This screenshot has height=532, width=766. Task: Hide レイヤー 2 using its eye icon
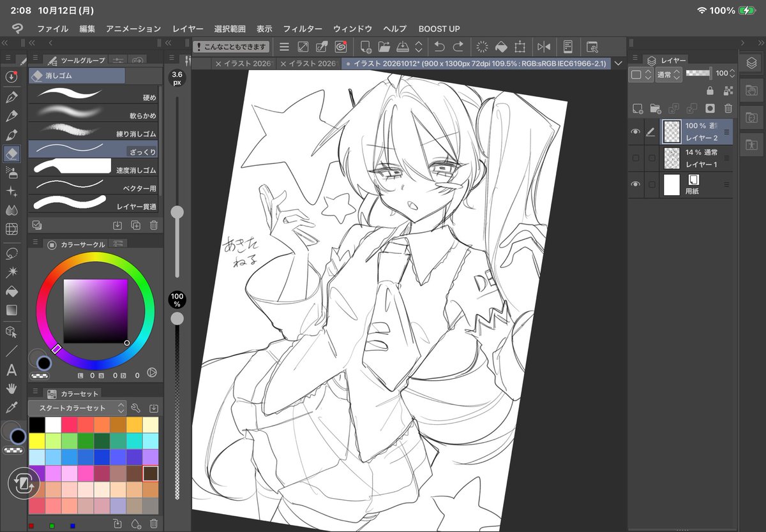pos(635,132)
